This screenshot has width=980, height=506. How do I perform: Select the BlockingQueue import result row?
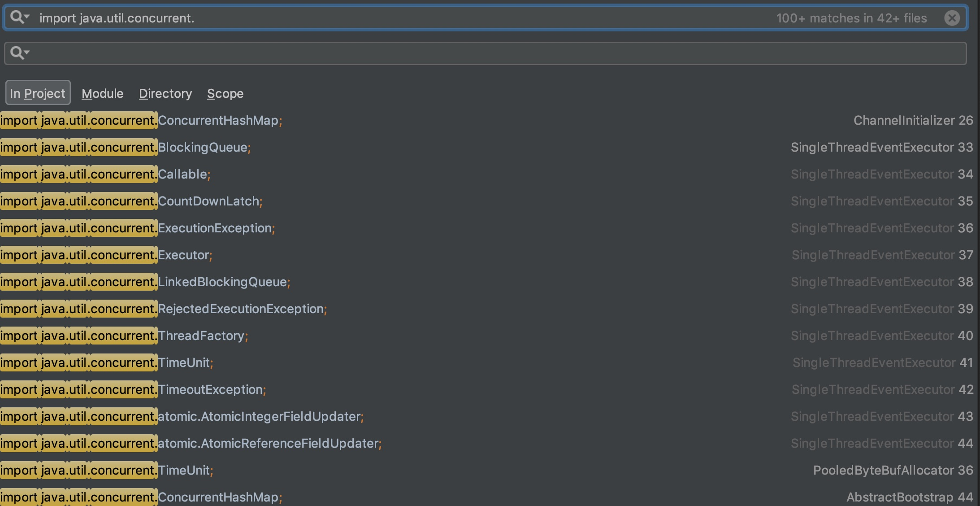(x=490, y=147)
